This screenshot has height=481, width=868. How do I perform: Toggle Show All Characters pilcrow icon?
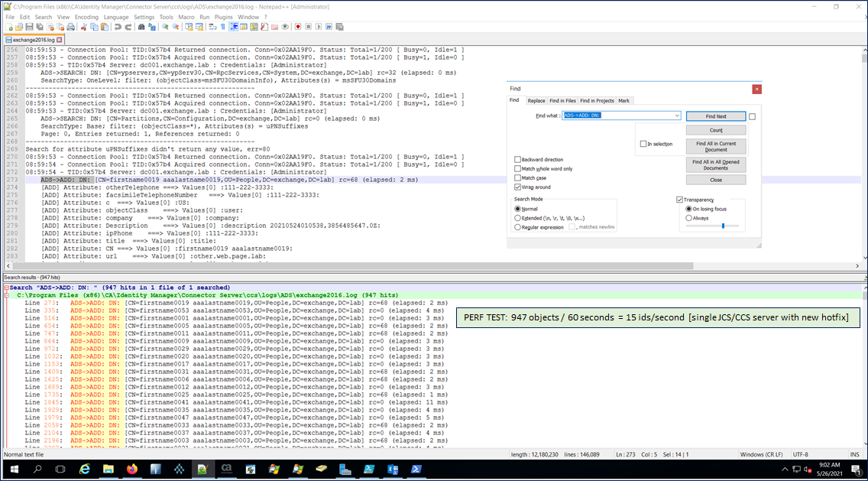point(222,27)
